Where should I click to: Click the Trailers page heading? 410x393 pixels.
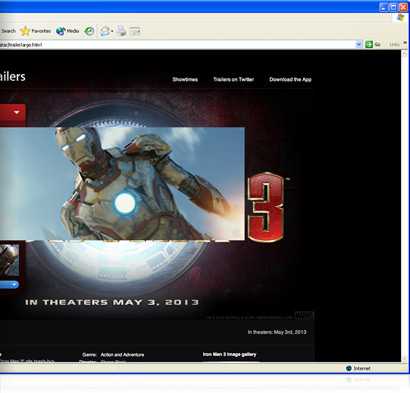(x=13, y=76)
